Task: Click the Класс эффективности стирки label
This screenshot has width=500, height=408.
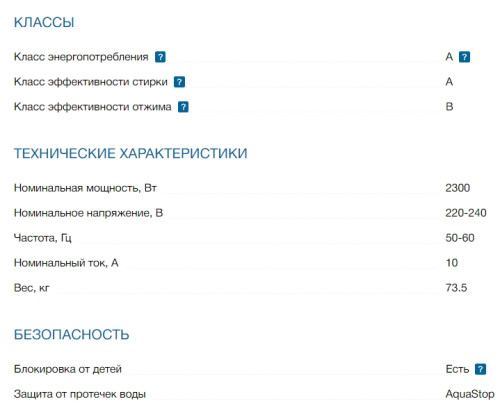Action: 91,82
